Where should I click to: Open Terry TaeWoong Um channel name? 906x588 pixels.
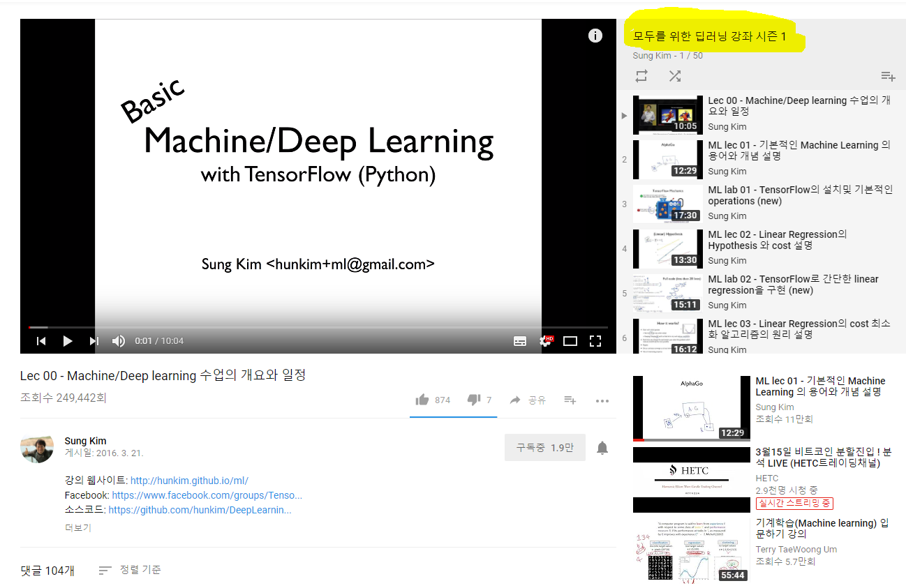point(796,550)
